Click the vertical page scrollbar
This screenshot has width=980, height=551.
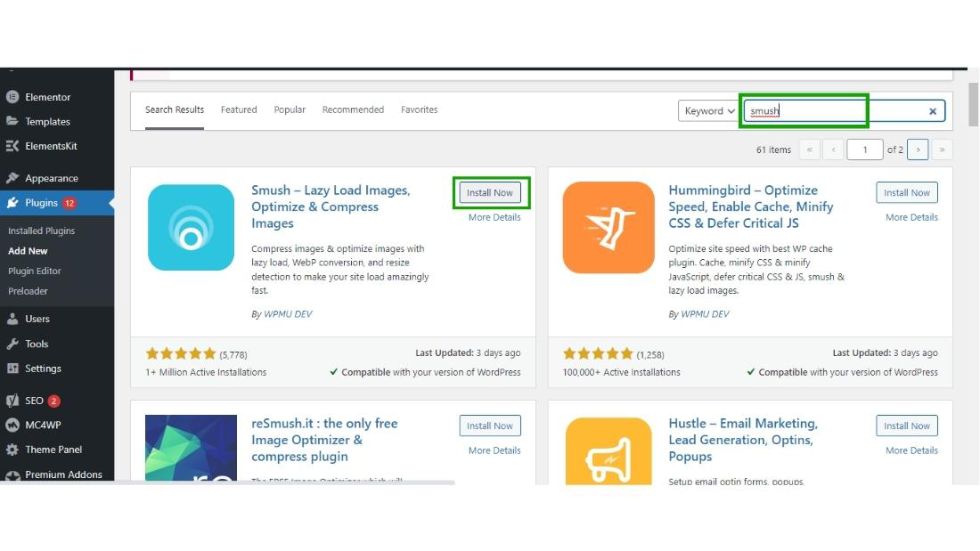(973, 104)
